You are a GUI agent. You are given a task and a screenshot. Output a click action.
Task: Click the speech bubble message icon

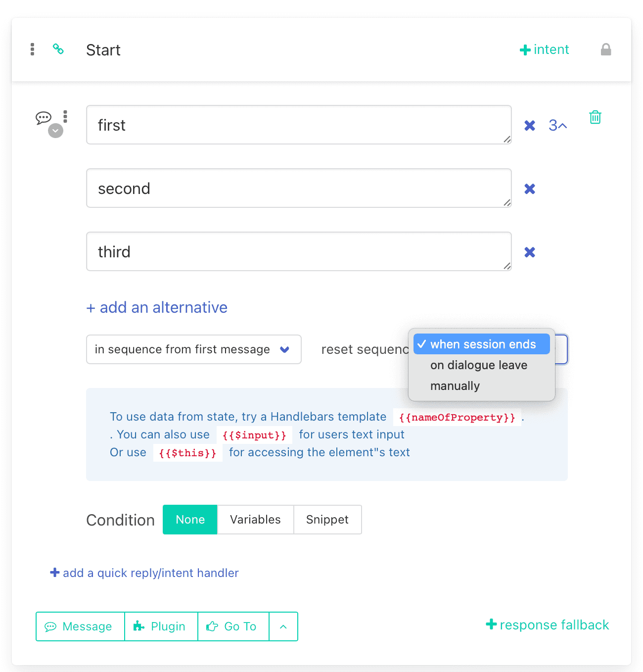click(44, 118)
